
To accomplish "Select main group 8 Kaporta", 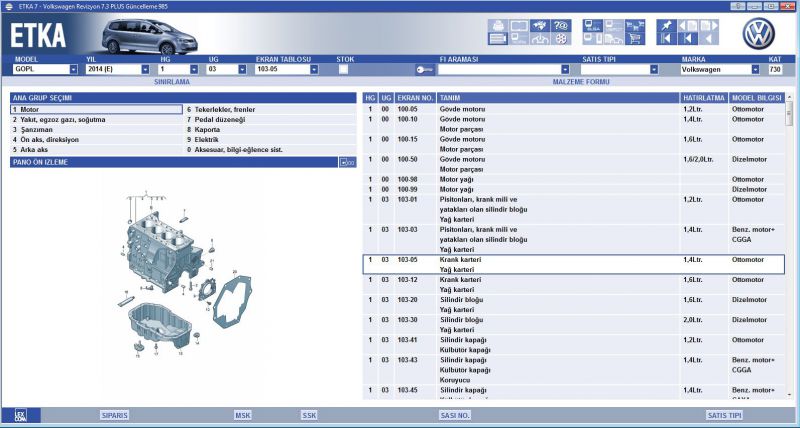I will coord(270,130).
